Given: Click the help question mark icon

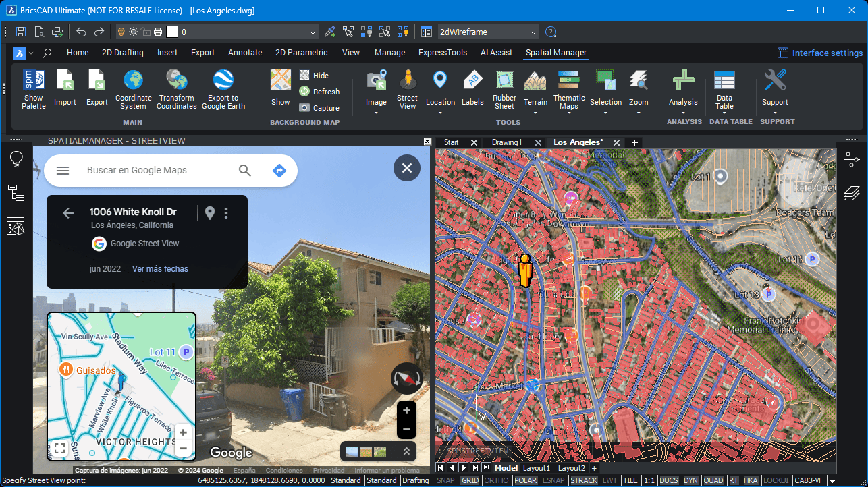Looking at the screenshot, I should (551, 32).
